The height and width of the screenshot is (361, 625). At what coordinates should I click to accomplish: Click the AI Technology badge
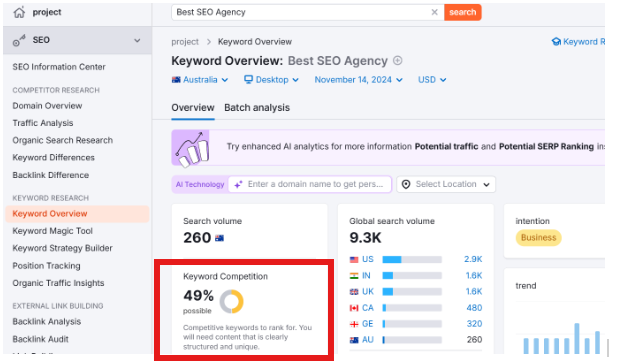[200, 184]
